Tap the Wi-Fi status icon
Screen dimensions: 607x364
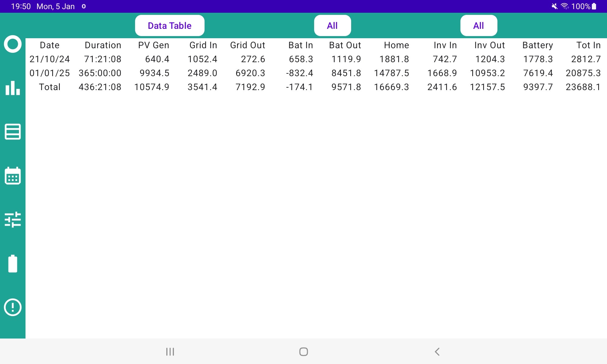[565, 6]
